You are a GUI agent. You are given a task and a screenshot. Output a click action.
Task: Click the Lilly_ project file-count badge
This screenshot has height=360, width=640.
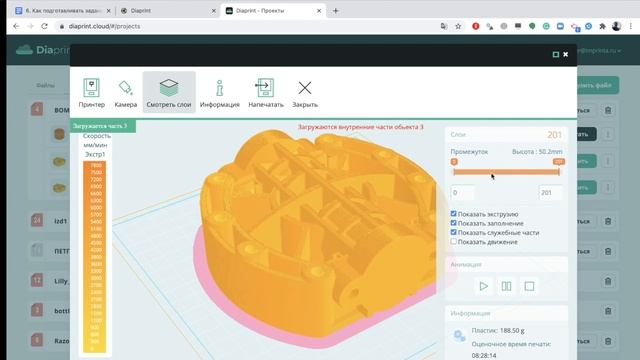pyautogui.click(x=37, y=280)
